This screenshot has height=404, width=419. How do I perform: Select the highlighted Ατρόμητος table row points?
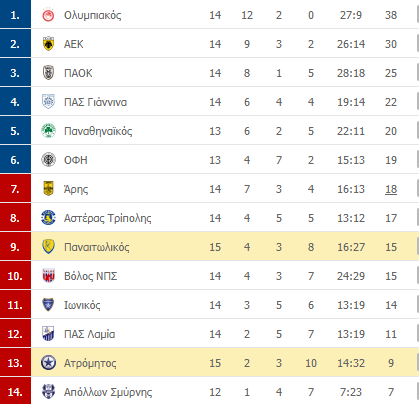(391, 363)
